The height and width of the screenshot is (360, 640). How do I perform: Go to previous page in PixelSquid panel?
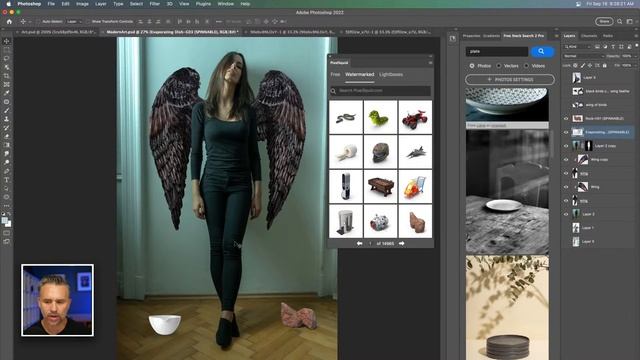click(x=359, y=243)
